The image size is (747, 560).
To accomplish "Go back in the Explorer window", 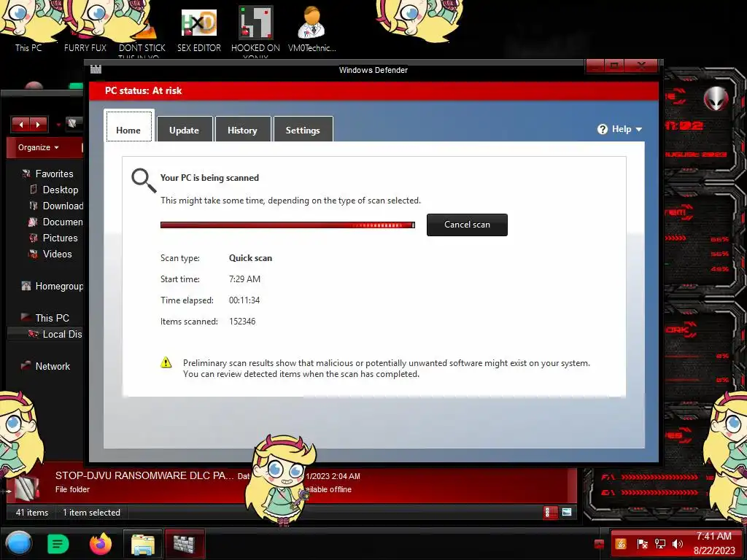I will click(x=21, y=124).
